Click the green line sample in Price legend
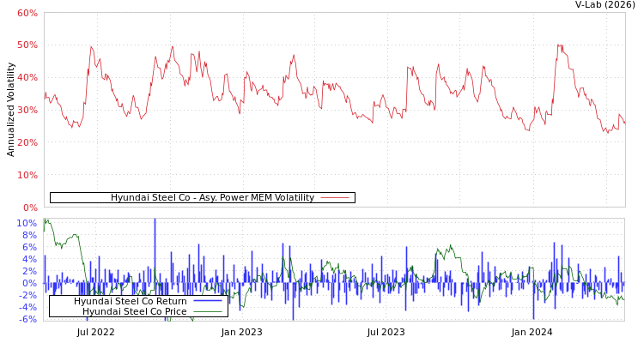 pos(207,311)
